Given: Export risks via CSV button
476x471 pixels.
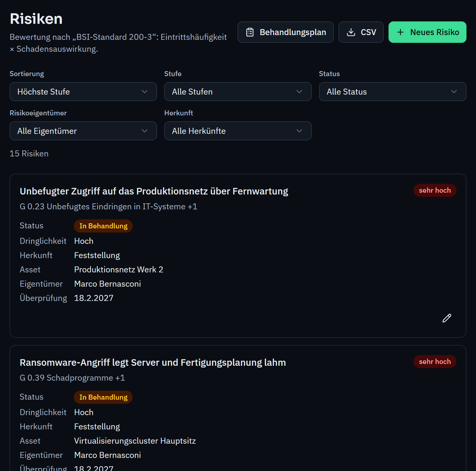Looking at the screenshot, I should (x=361, y=32).
